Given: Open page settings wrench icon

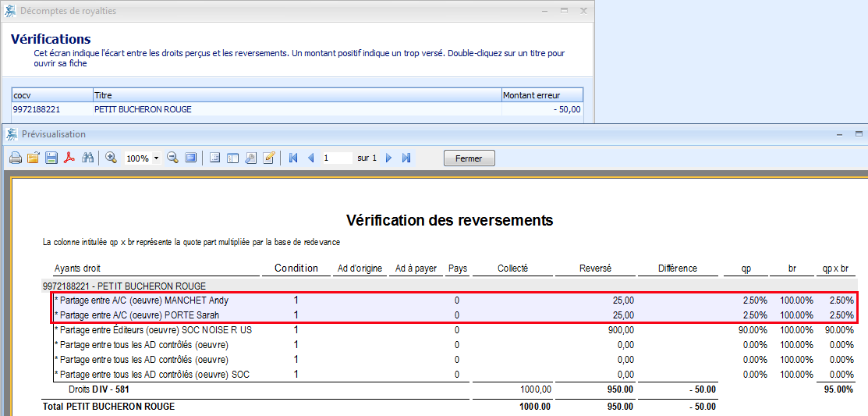Looking at the screenshot, I should tap(250, 158).
